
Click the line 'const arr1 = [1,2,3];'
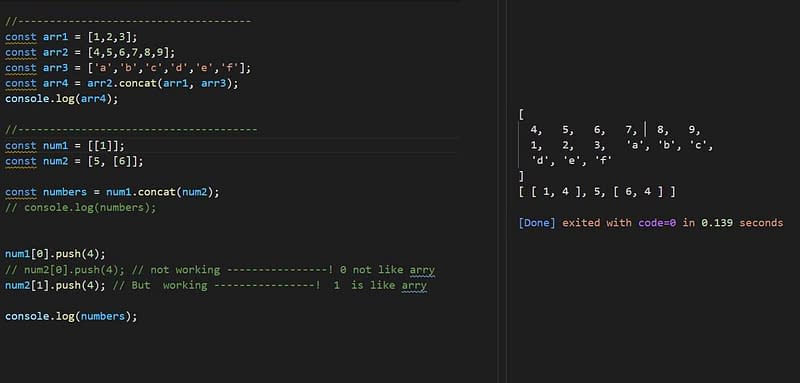pos(71,37)
